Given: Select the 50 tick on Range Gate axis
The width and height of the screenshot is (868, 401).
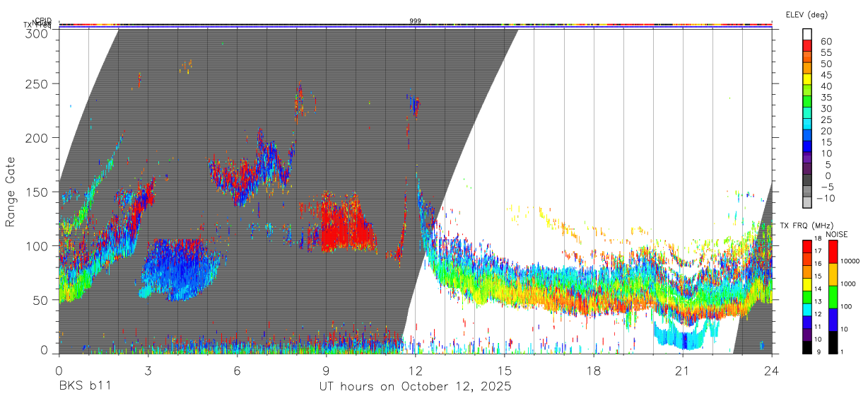Looking at the screenshot, I should pyautogui.click(x=41, y=300).
